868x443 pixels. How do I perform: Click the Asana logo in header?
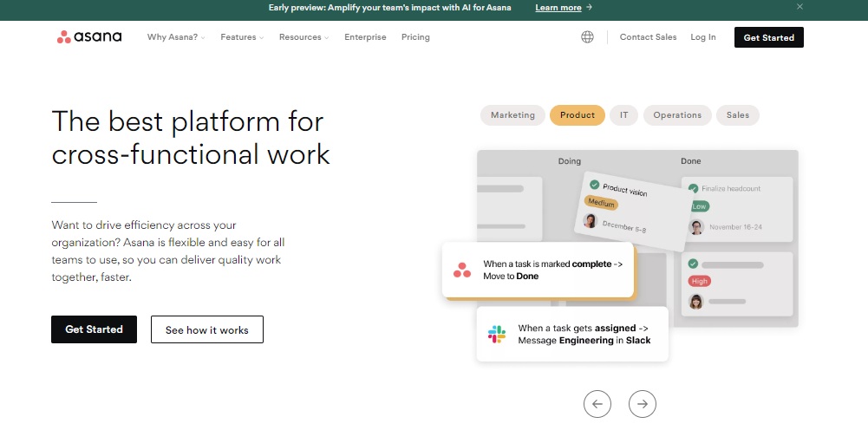pos(89,37)
